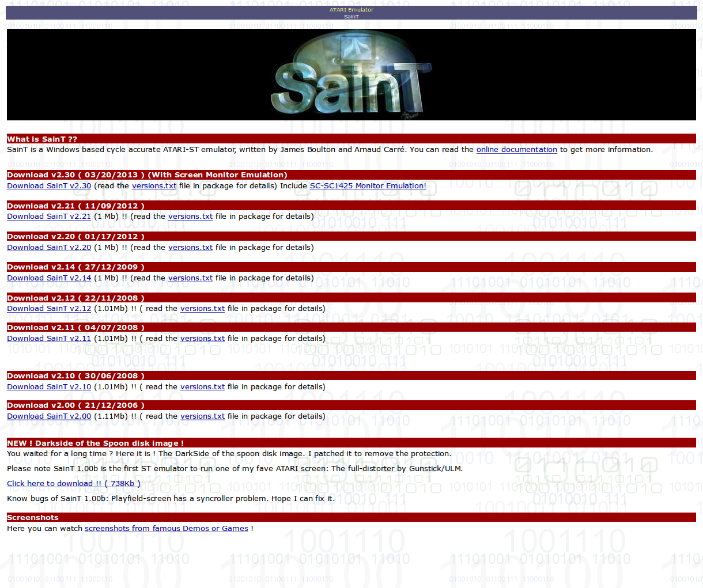Download SainT v2.21

[49, 217]
